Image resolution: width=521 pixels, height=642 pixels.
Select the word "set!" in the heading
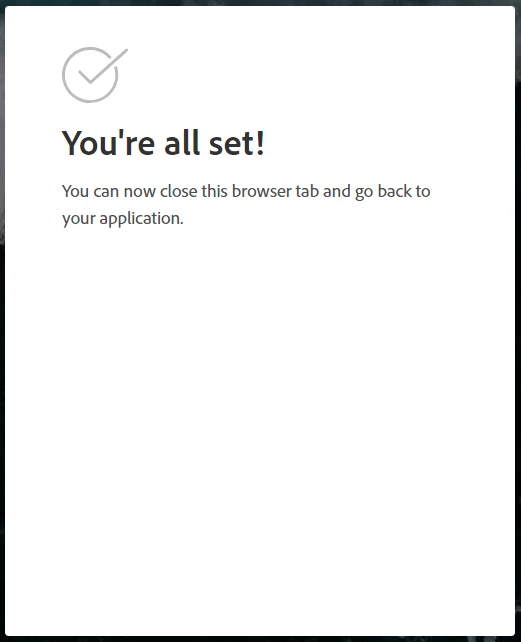pyautogui.click(x=237, y=142)
